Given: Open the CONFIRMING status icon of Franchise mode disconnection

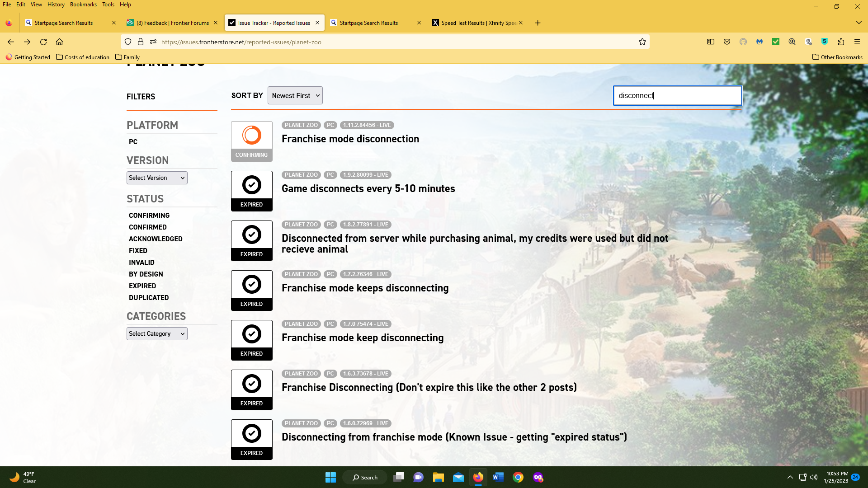Looking at the screenshot, I should pyautogui.click(x=252, y=141).
